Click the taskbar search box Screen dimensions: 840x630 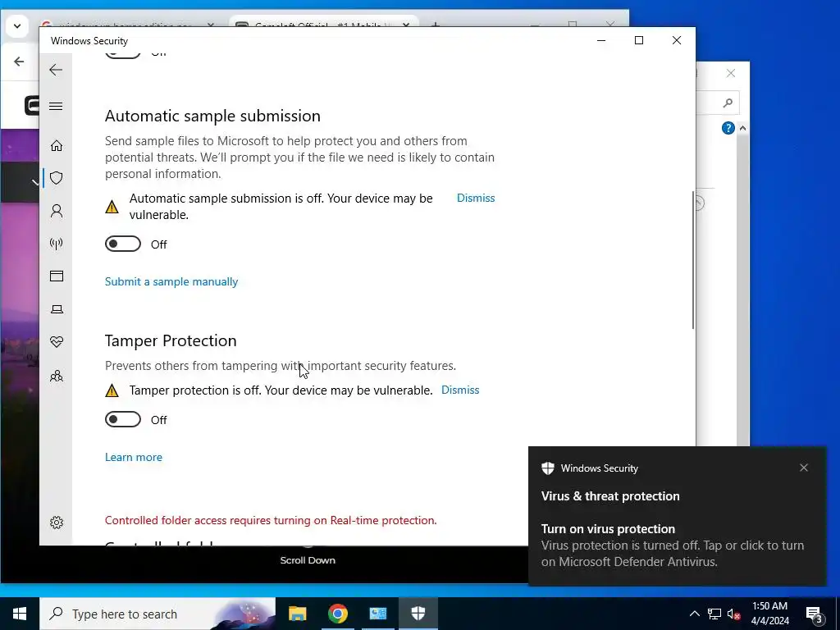157,614
